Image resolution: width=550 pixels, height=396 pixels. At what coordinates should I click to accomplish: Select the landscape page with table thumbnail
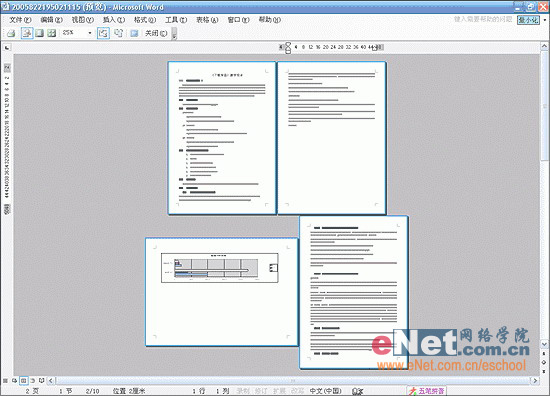pos(222,292)
